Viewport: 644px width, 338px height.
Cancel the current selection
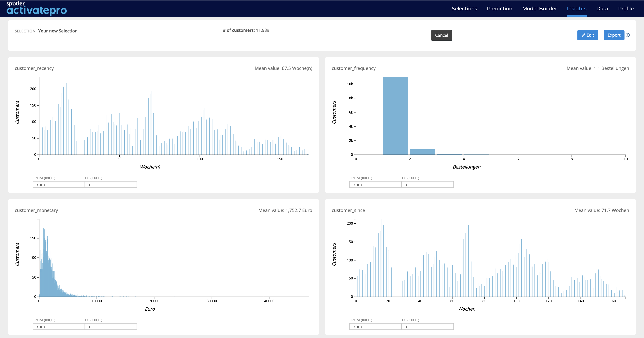point(442,35)
